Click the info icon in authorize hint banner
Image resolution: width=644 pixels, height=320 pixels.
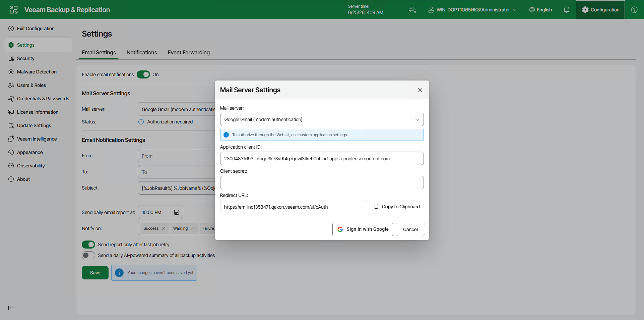coord(226,135)
